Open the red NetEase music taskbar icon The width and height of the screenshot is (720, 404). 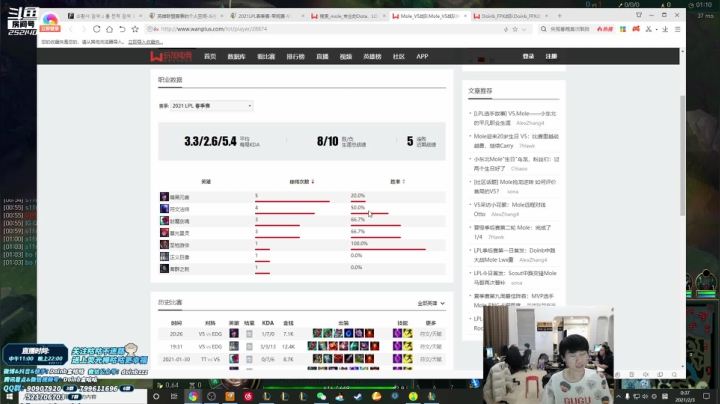point(248,396)
